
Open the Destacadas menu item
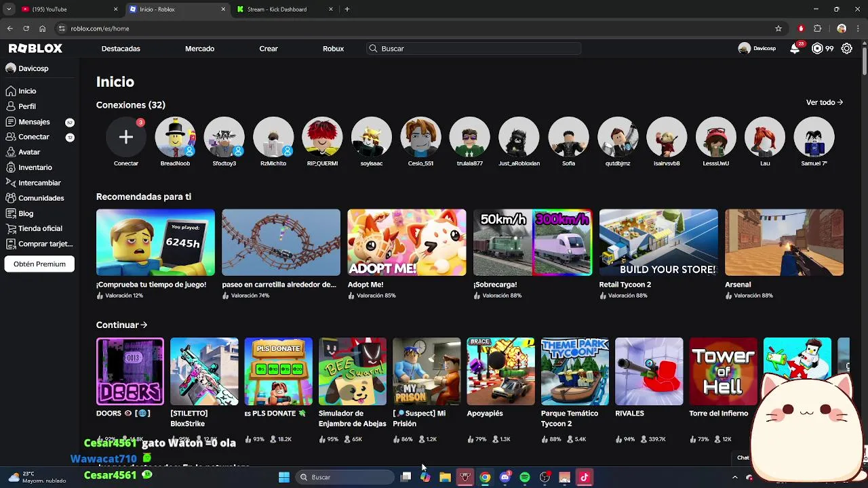point(121,48)
